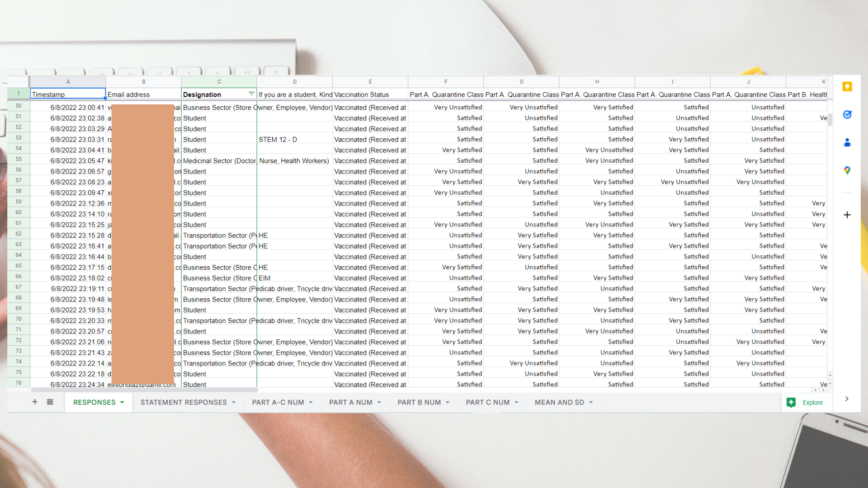Image resolution: width=868 pixels, height=488 pixels.
Task: Click Get add-ons plus icon
Action: [847, 215]
